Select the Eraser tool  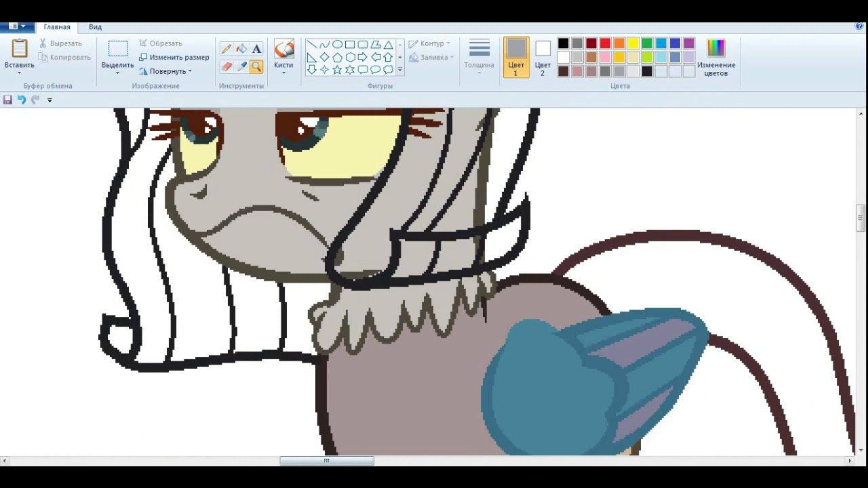pyautogui.click(x=226, y=66)
